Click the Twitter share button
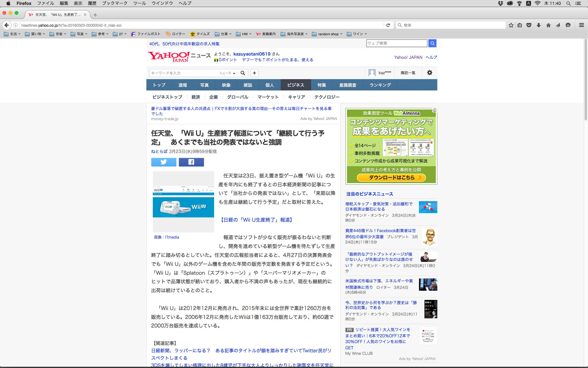 click(x=164, y=162)
